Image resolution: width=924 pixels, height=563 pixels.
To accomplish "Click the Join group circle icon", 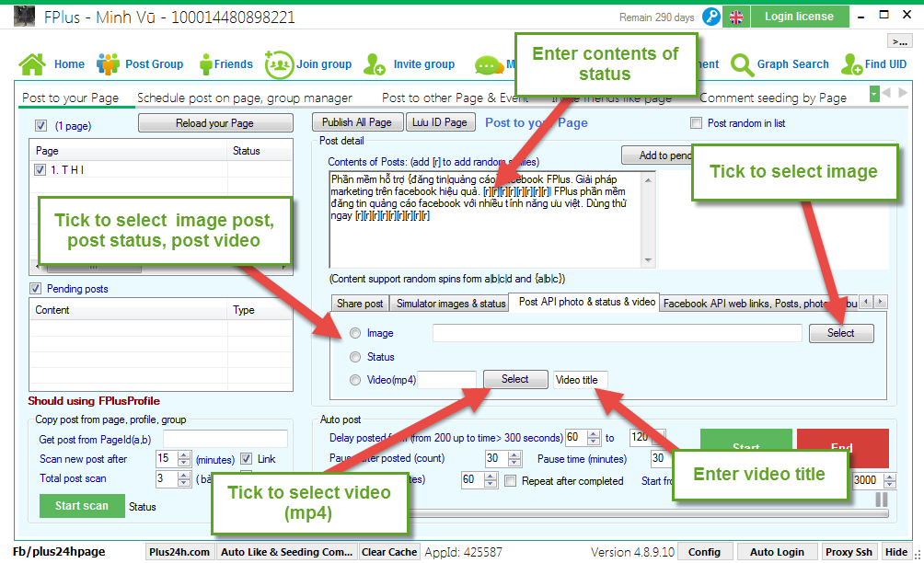I will (279, 64).
